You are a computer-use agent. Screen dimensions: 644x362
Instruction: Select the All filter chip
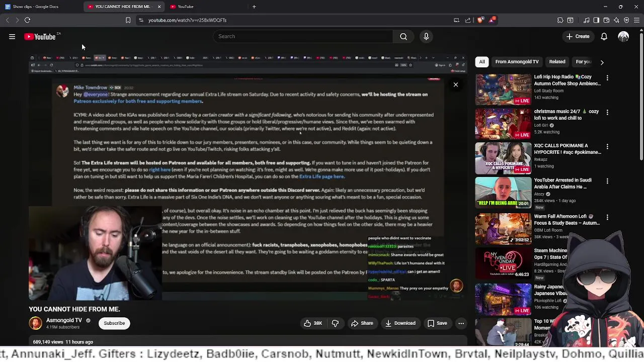[482, 62]
